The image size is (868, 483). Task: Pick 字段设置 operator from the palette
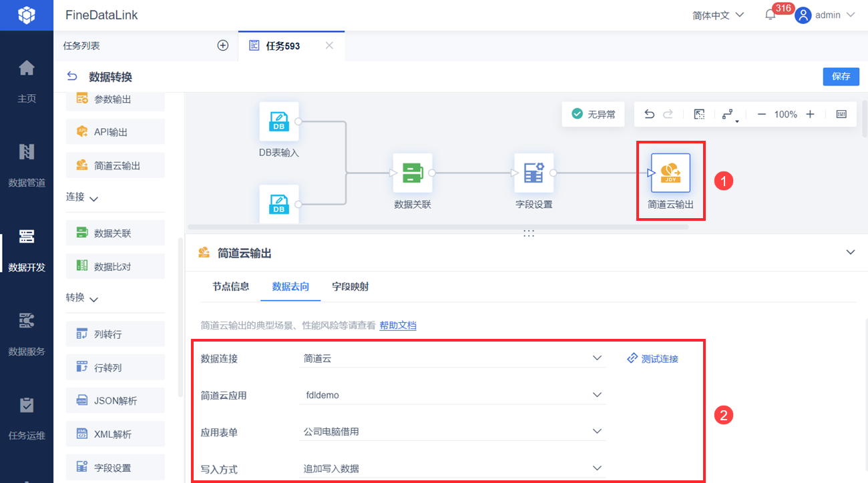point(116,467)
